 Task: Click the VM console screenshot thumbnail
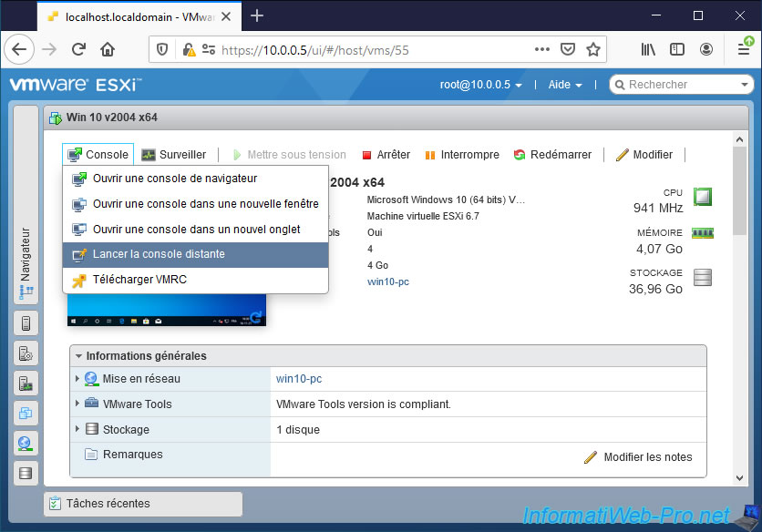[x=167, y=310]
